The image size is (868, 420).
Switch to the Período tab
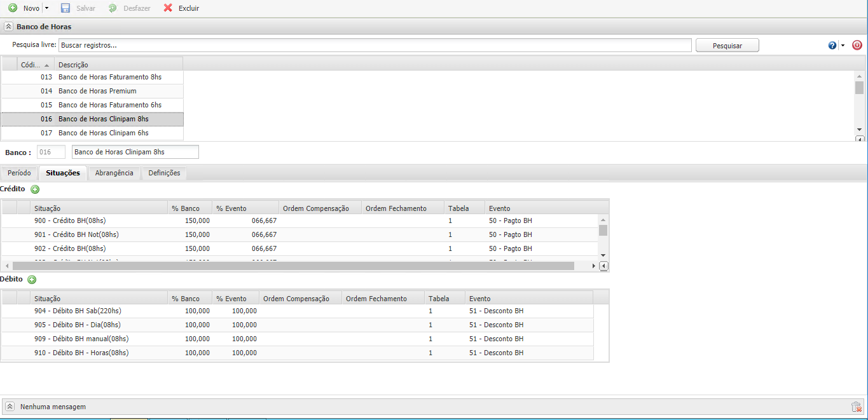[x=19, y=173]
